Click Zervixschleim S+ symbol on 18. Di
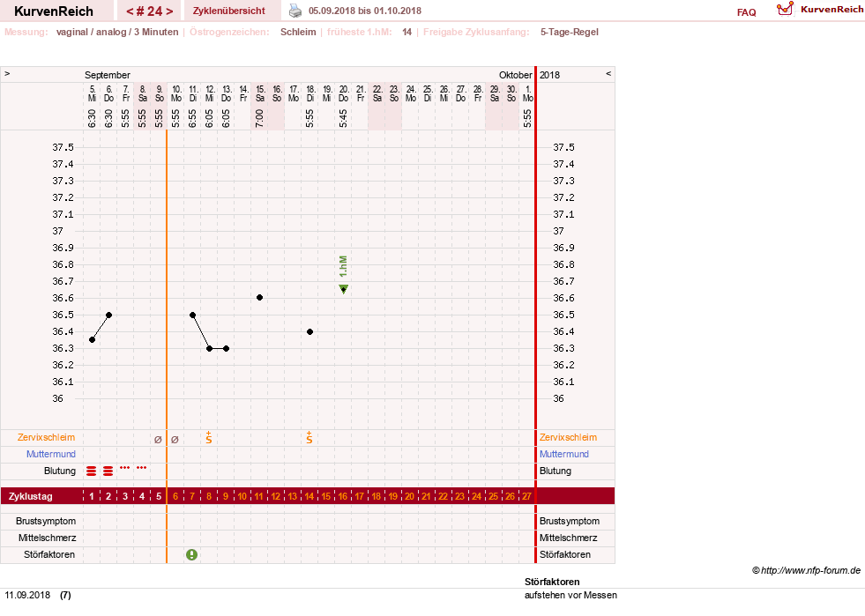Viewport: 865px width, 616px height. coord(309,438)
